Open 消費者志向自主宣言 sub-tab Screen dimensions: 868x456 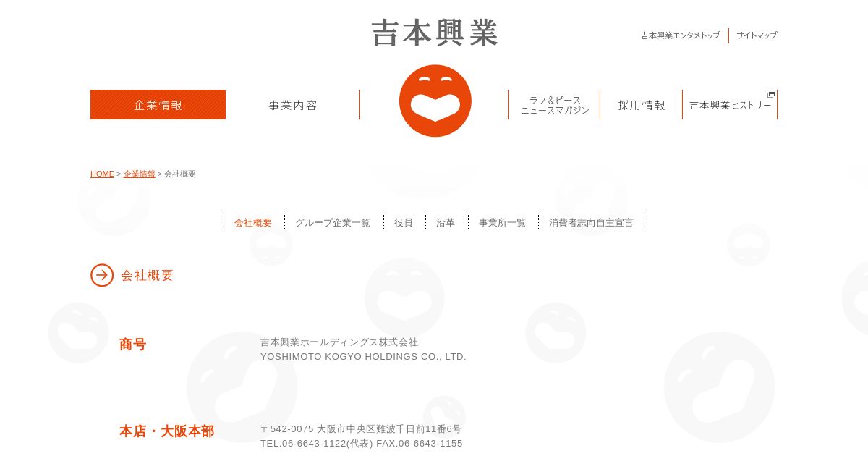591,223
